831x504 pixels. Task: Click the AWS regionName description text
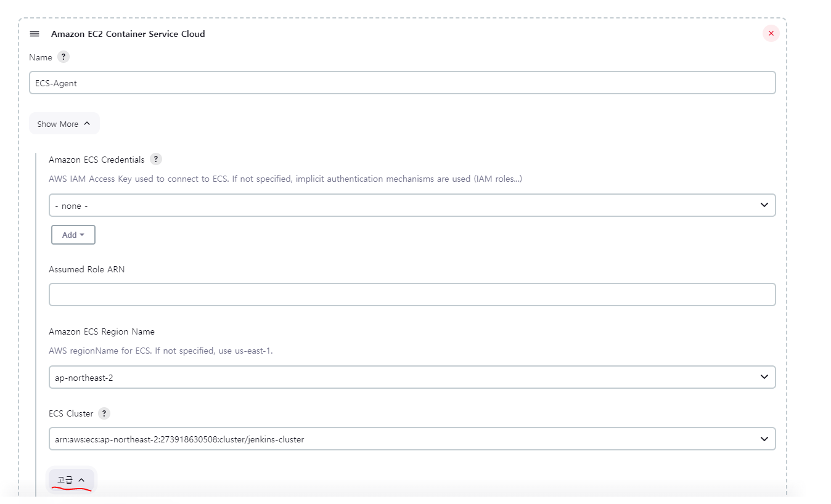pyautogui.click(x=161, y=351)
